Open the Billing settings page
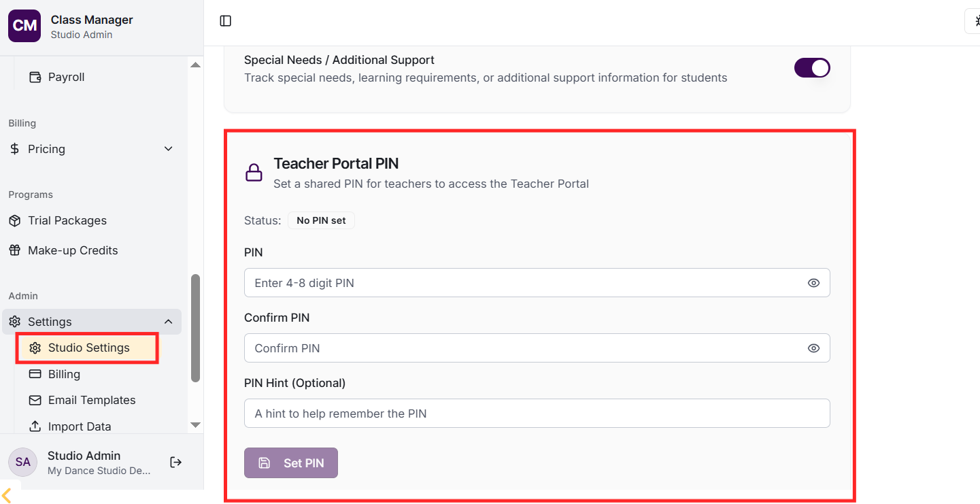This screenshot has width=980, height=504. point(64,374)
